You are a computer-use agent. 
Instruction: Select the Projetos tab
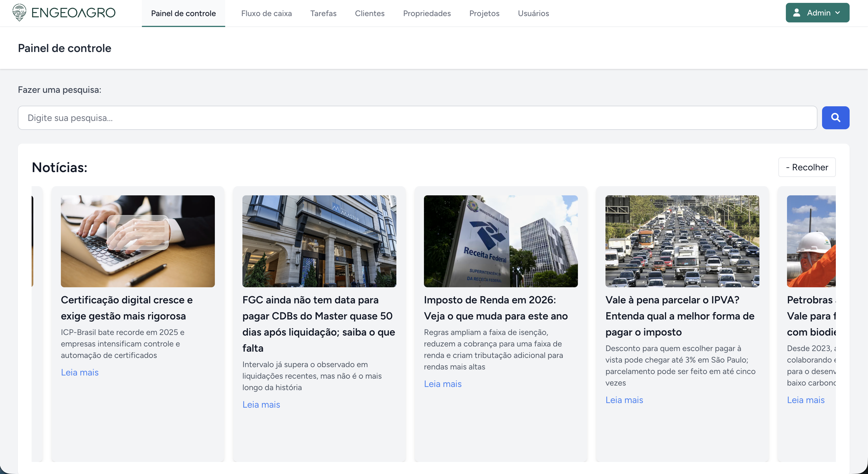click(x=484, y=14)
